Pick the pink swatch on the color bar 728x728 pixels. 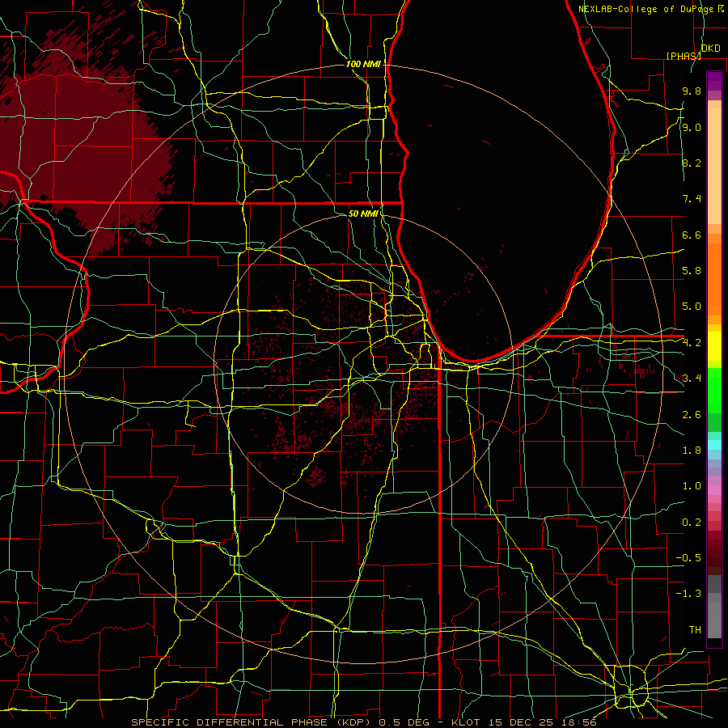click(714, 490)
